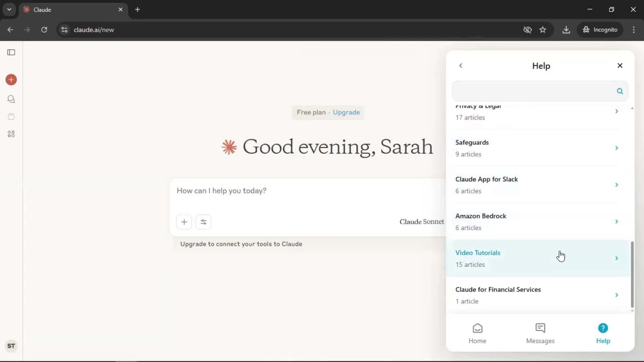
Task: Click the Upgrade link next to Free plan
Action: pyautogui.click(x=346, y=112)
